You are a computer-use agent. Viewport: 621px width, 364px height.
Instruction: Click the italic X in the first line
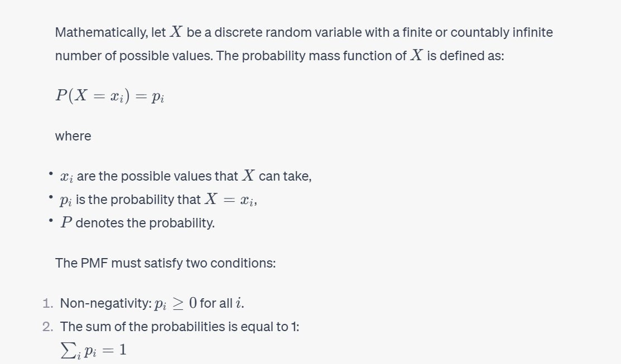tap(176, 32)
